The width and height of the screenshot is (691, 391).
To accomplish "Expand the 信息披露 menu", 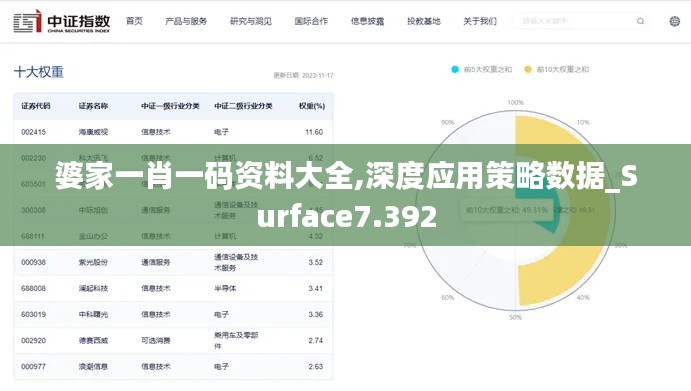I will pyautogui.click(x=367, y=21).
